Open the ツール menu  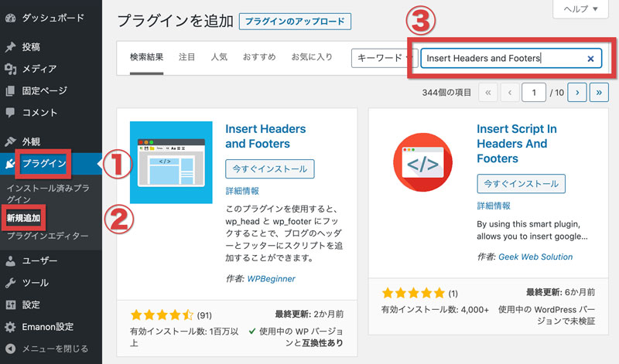pos(35,283)
